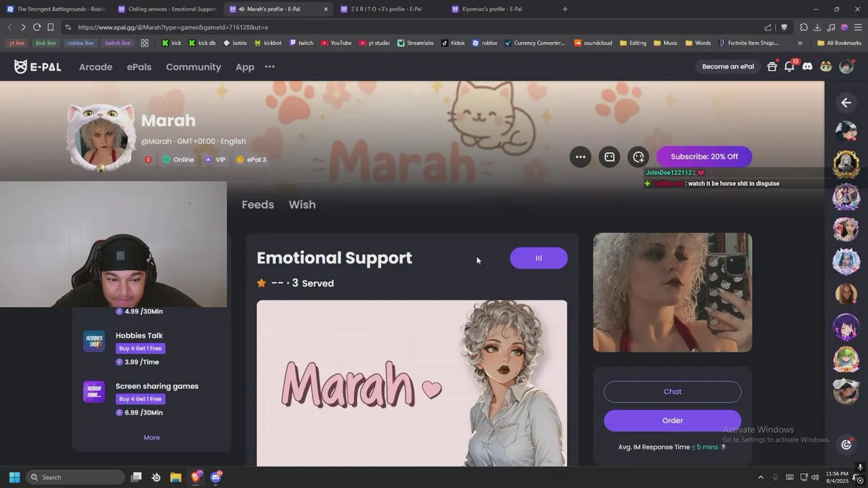Open the Brave browser icon in the taskbar
Screen dimensions: 868x488
(x=196, y=477)
